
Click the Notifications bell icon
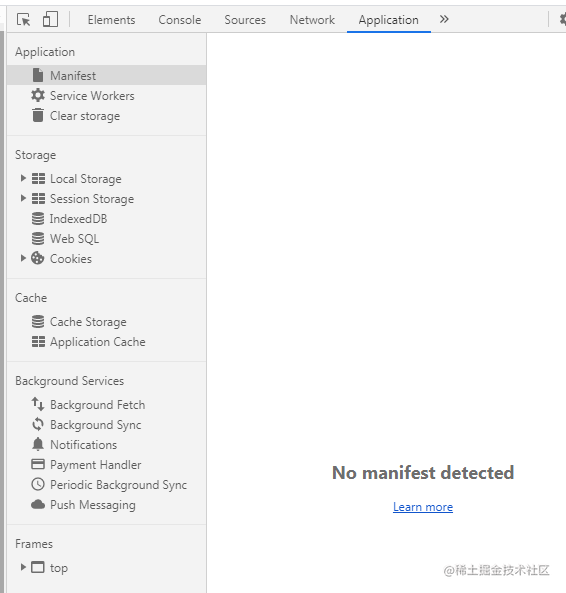click(x=38, y=444)
